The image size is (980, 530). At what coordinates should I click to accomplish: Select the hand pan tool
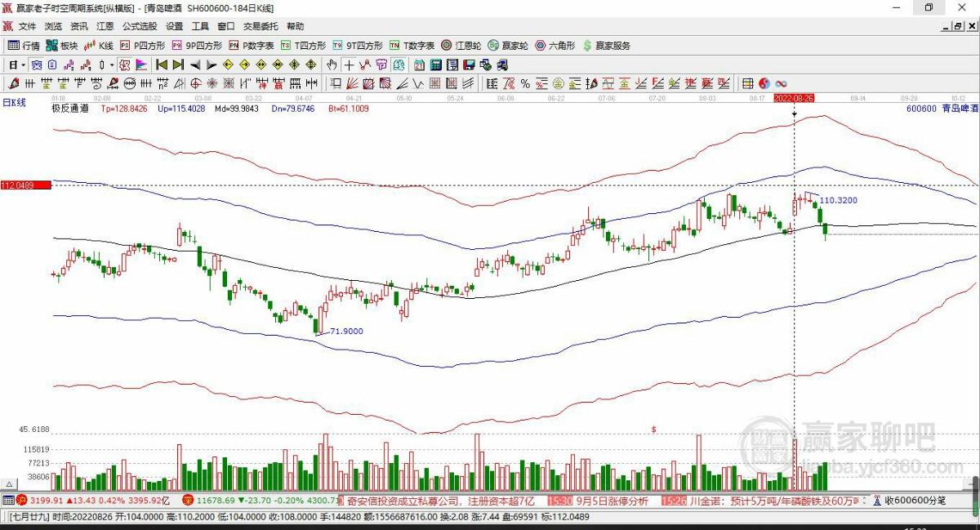(332, 65)
